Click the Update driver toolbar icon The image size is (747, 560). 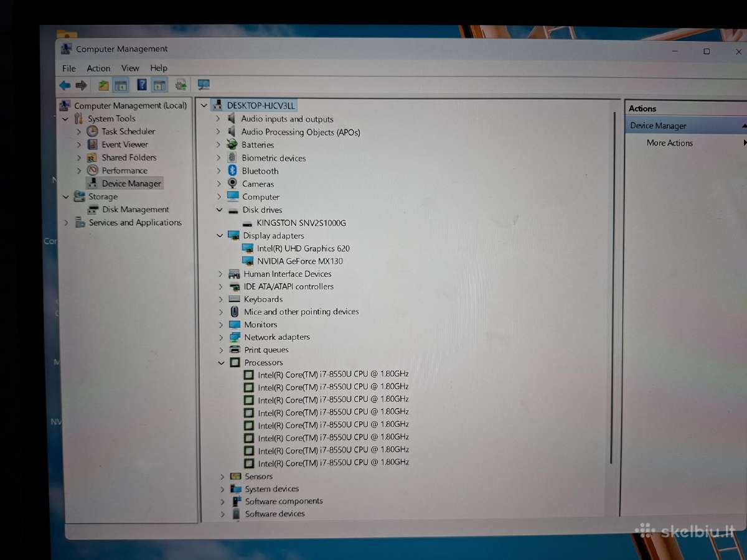181,85
